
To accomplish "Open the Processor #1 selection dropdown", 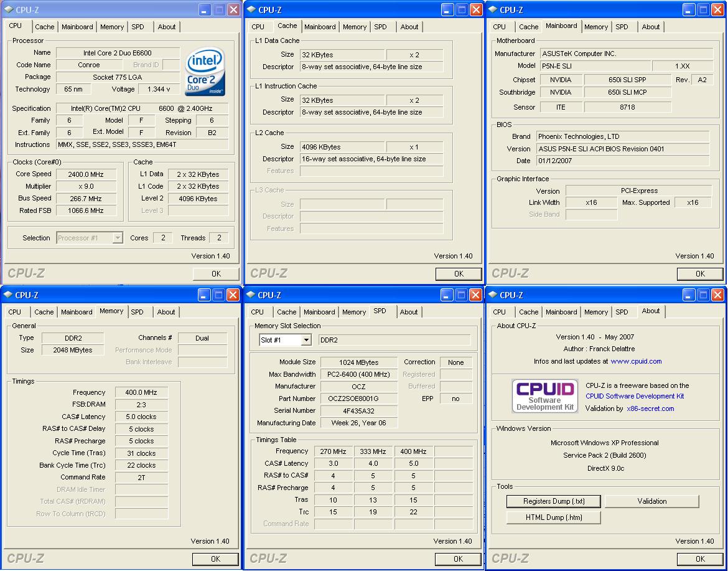I will [x=118, y=238].
